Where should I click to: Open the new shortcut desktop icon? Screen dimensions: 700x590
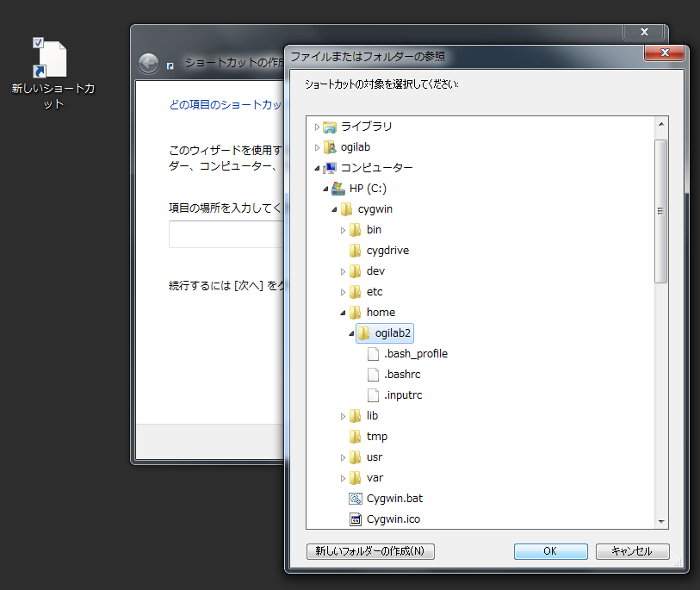52,61
